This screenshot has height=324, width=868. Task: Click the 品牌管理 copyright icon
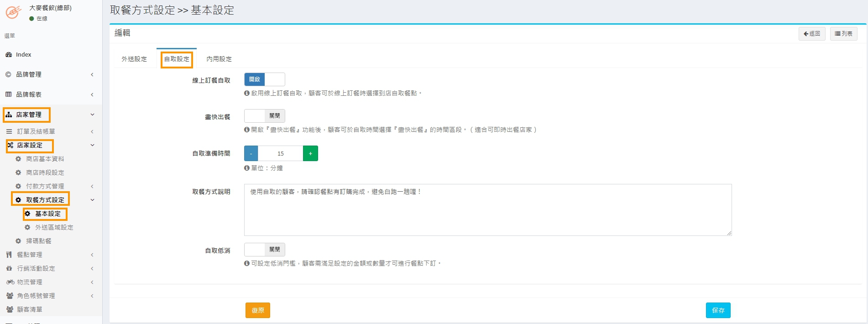(x=8, y=74)
